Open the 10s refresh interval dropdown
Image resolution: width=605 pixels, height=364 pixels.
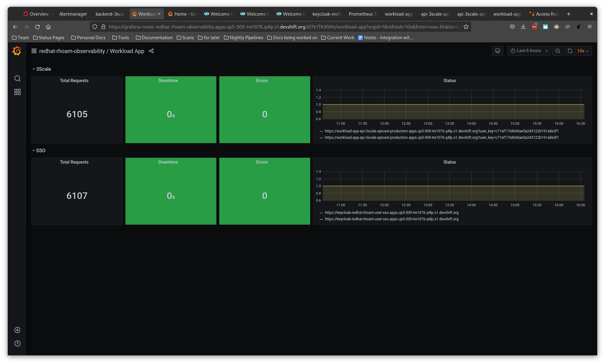tap(583, 51)
